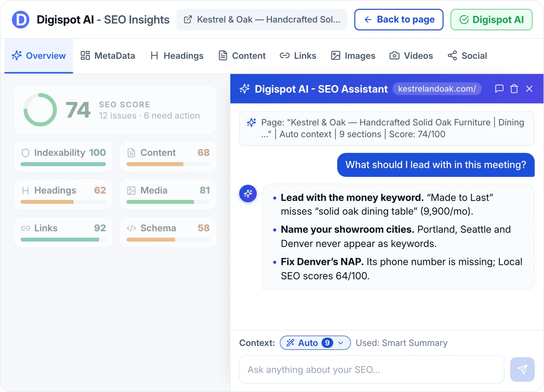Click the shield icon in the Indexability card
Screen dimensions: 544x392
[25, 153]
